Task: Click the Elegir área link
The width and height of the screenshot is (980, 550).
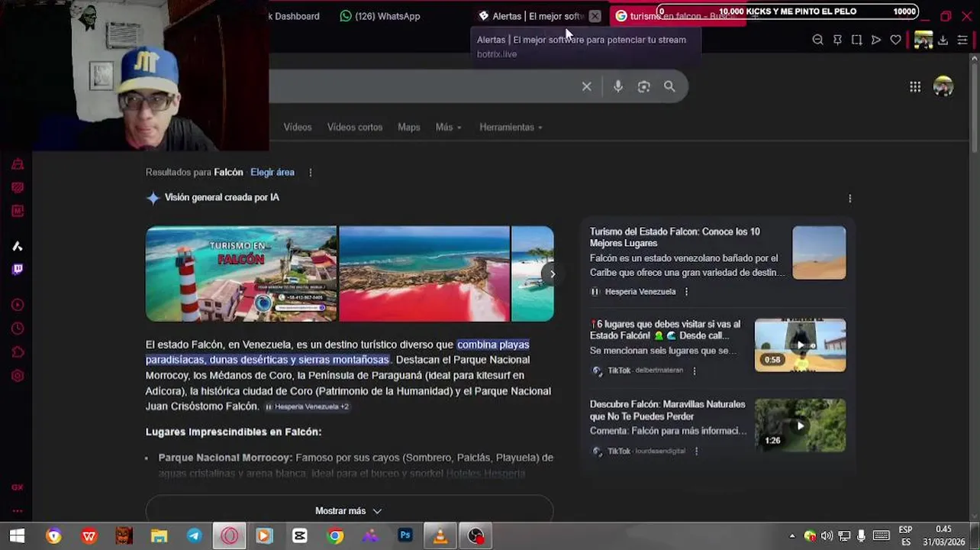Action: click(x=272, y=173)
